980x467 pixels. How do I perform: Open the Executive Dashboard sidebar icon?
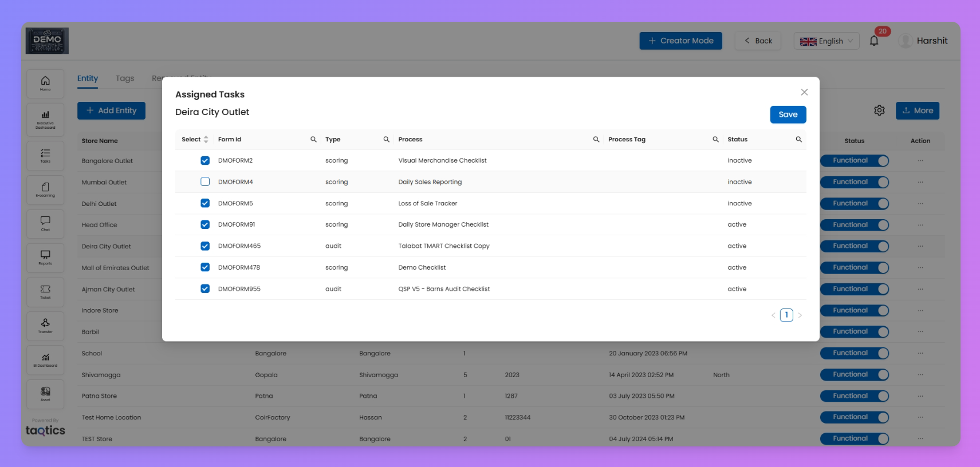tap(45, 119)
